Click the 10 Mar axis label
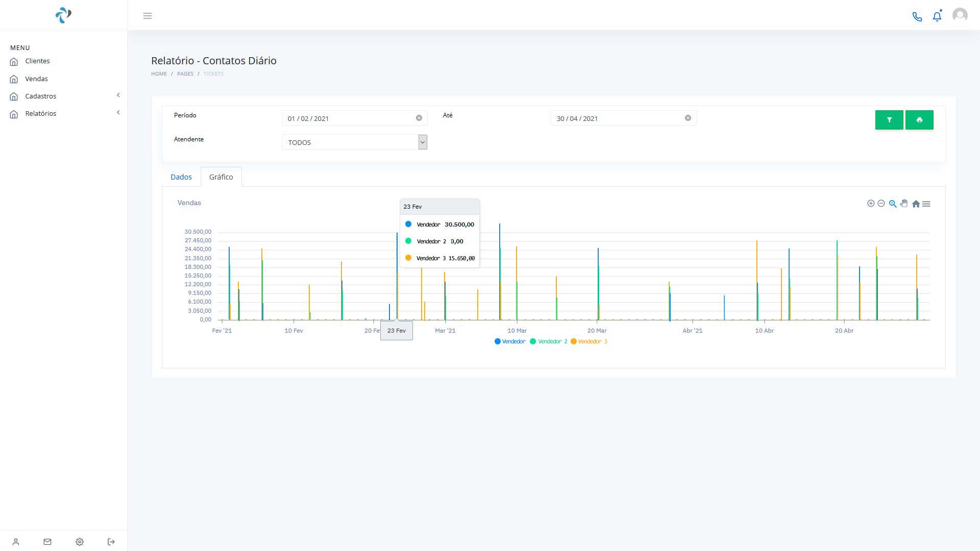The image size is (980, 551). tap(517, 331)
